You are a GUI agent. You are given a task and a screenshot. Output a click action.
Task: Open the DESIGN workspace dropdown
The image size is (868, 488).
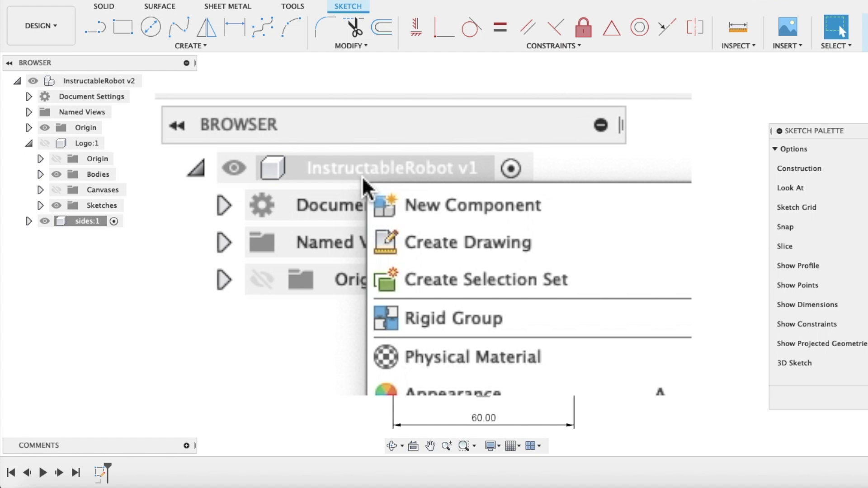[x=41, y=26]
